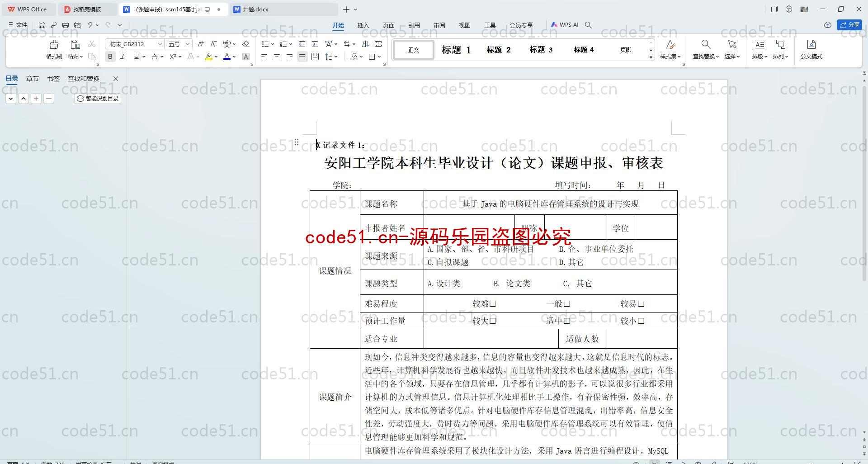Open Print Preview from quick toolbar
868x464 pixels.
point(77,25)
